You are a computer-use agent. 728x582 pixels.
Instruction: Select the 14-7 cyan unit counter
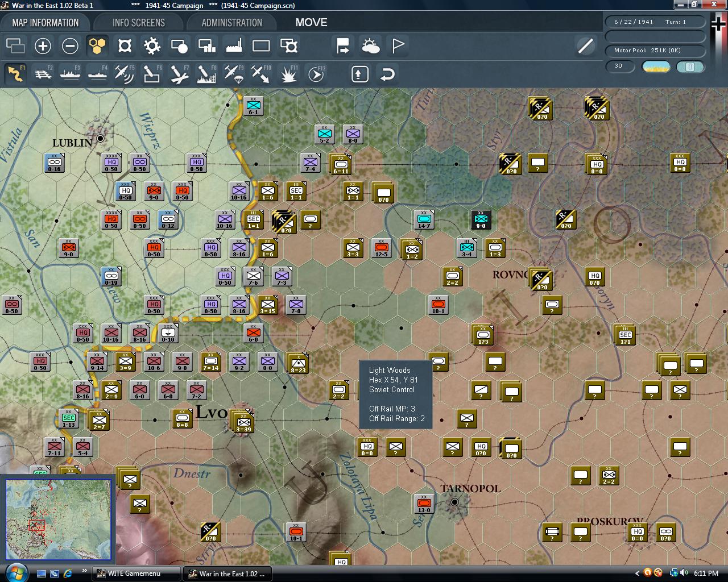tap(424, 220)
